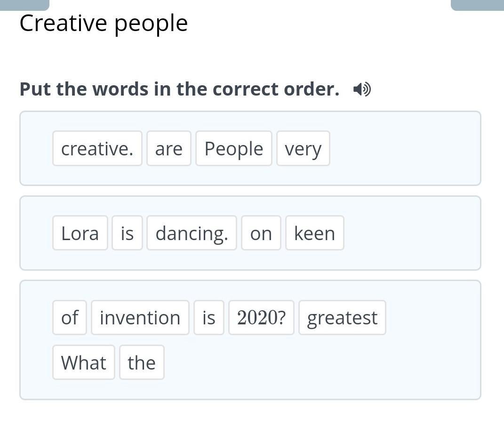Viewport: 504px width, 427px height.
Task: Click "is" tile next to Lora
Action: pyautogui.click(x=127, y=233)
